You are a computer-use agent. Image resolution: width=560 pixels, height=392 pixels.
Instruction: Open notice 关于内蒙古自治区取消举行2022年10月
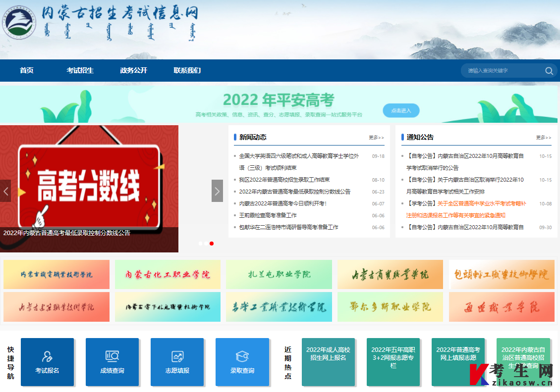465,186
